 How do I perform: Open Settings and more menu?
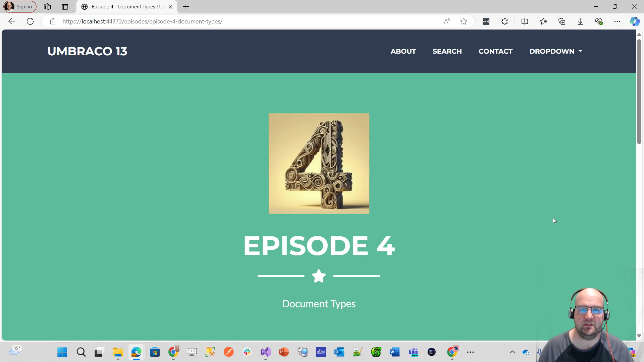[617, 21]
